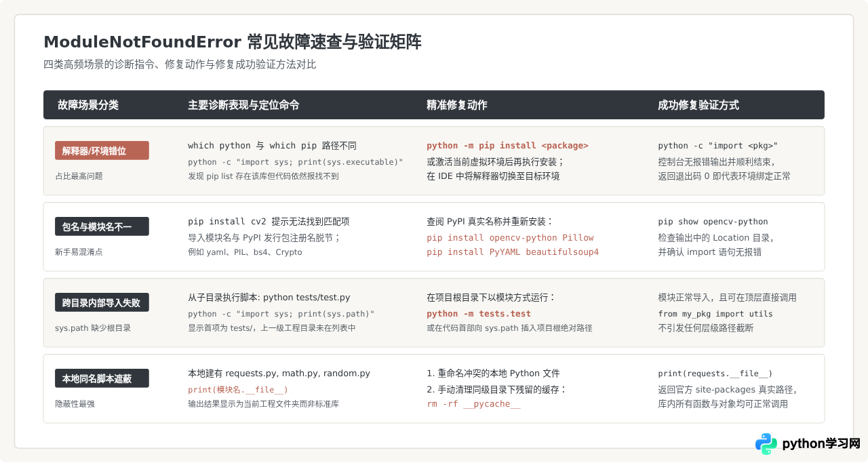Click 'pip install PyYAML beautifulsoup4' command
The height and width of the screenshot is (463, 868).
(x=513, y=252)
